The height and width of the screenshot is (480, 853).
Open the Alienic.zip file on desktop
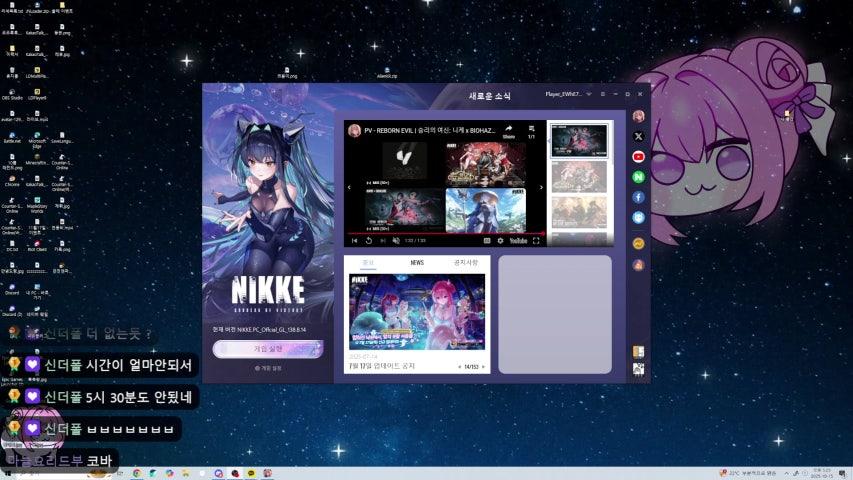pos(387,73)
